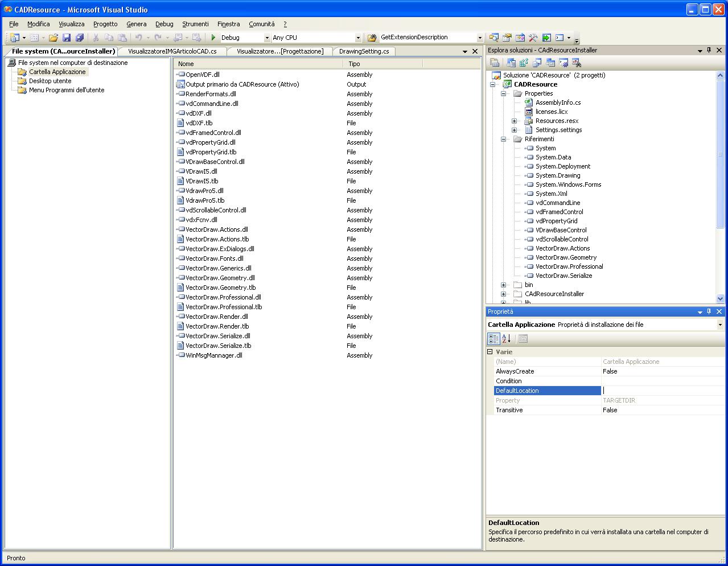This screenshot has width=728, height=566.
Task: Click the green arrow Start Page icon
Action: coord(546,38)
